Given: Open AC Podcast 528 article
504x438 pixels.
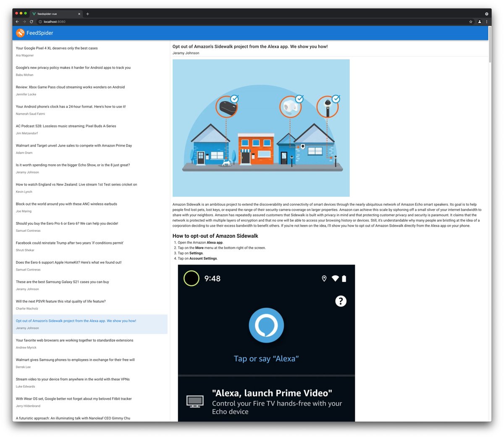Looking at the screenshot, I should (x=90, y=129).
